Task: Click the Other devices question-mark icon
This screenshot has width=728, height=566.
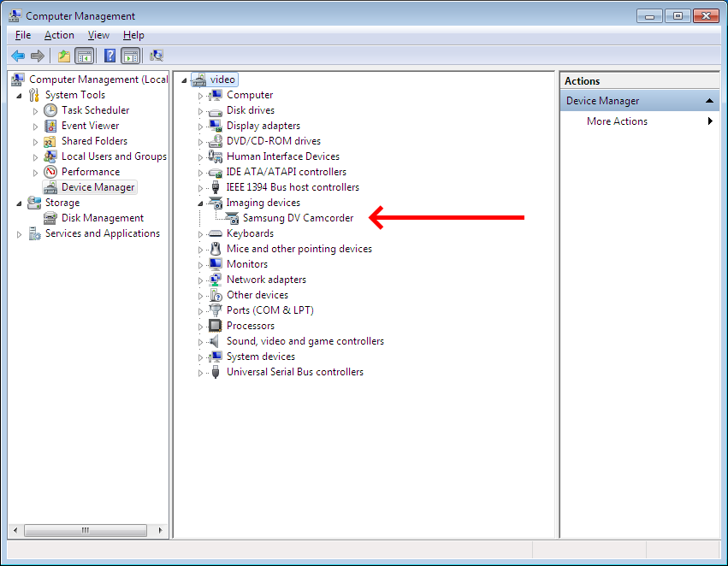Action: point(216,295)
